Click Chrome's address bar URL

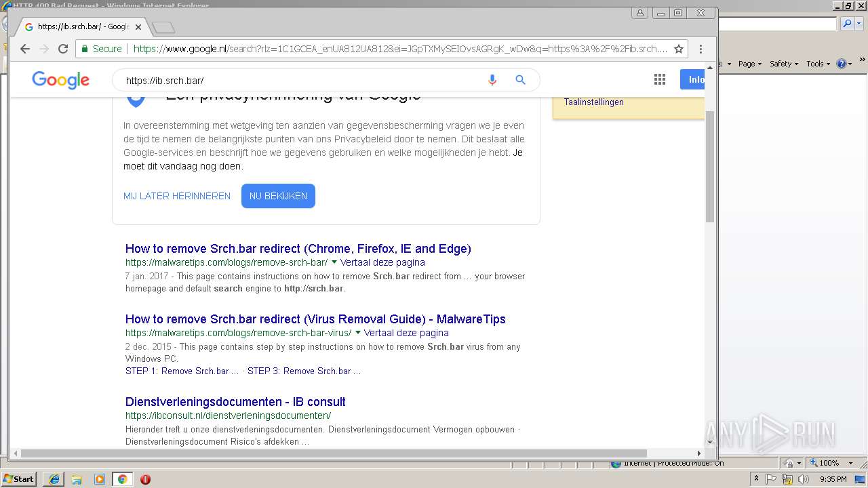(400, 49)
